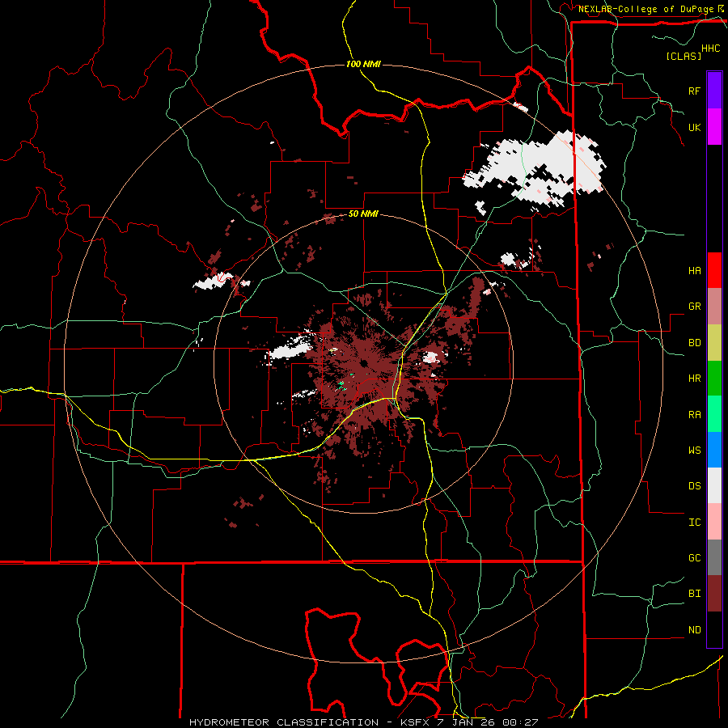Click the RF legend label
The image size is (728, 728).
click(x=694, y=91)
